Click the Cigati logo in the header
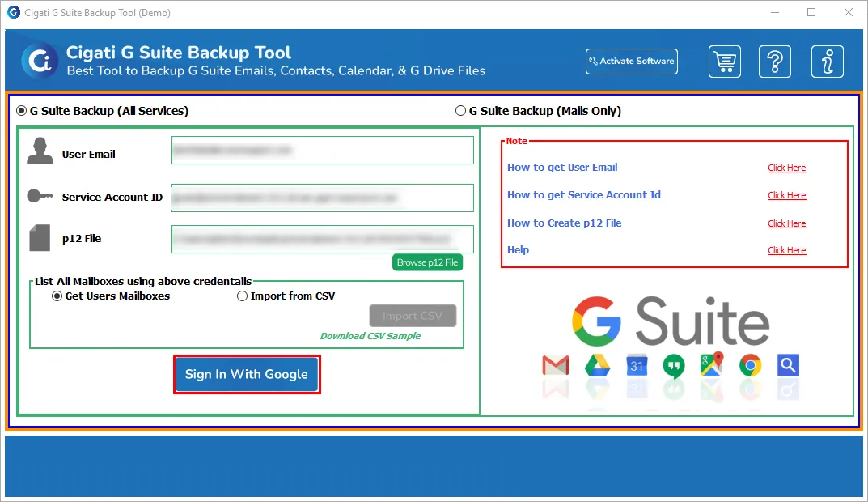The image size is (868, 502). [40, 61]
